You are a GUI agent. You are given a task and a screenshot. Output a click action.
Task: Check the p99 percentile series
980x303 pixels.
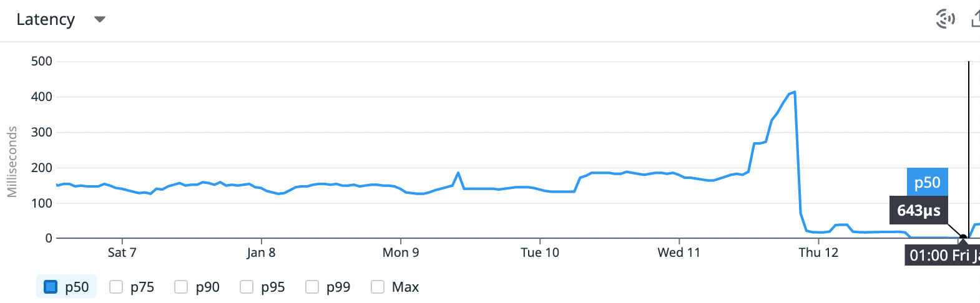(312, 287)
